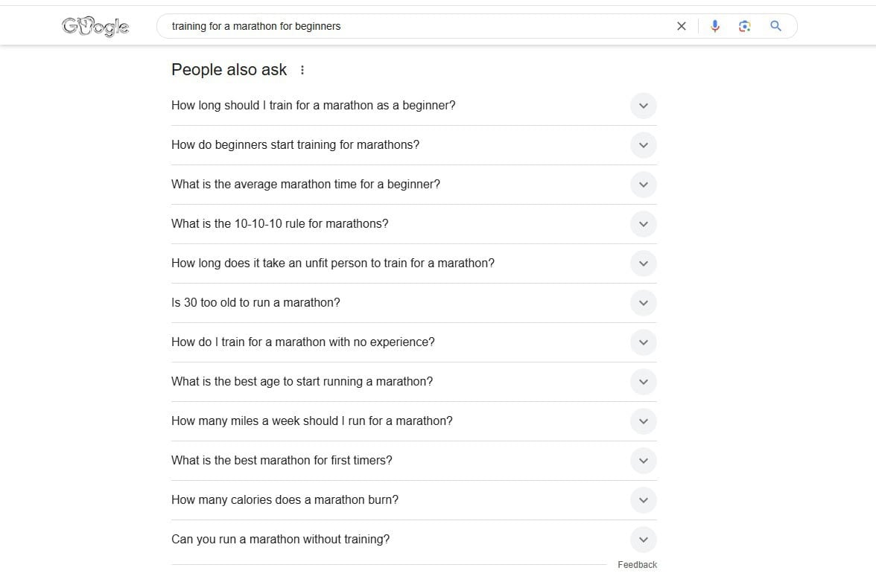Open the no-experience marathon training question
This screenshot has height=588, width=876.
click(x=643, y=342)
